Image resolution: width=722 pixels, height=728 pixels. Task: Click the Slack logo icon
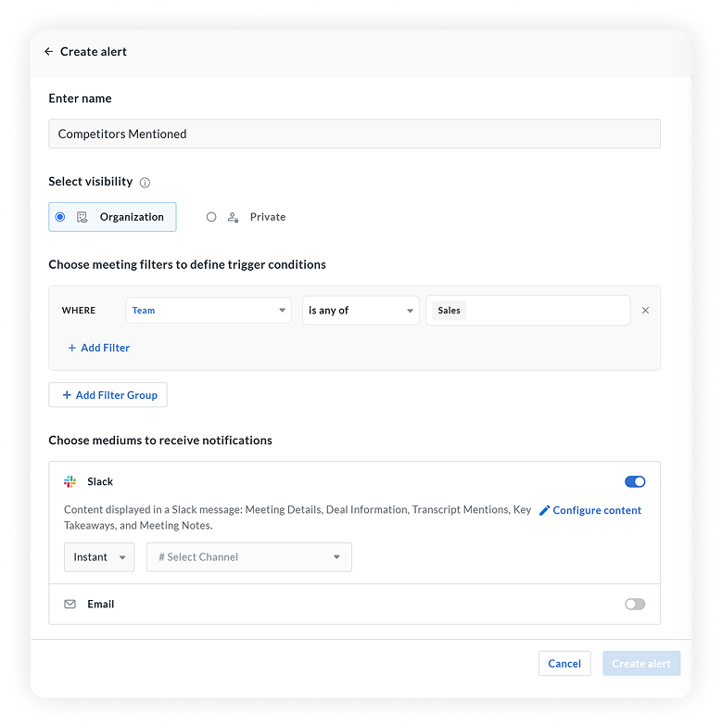(x=70, y=482)
